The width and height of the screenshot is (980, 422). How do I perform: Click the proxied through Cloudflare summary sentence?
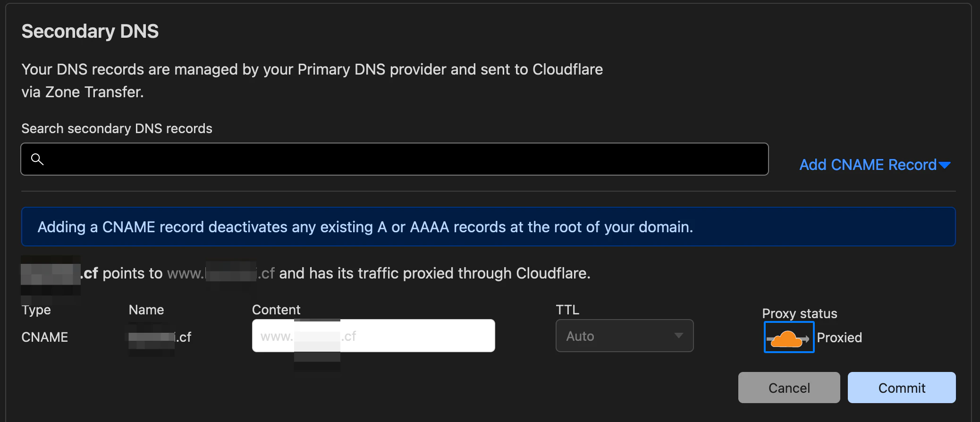point(306,273)
